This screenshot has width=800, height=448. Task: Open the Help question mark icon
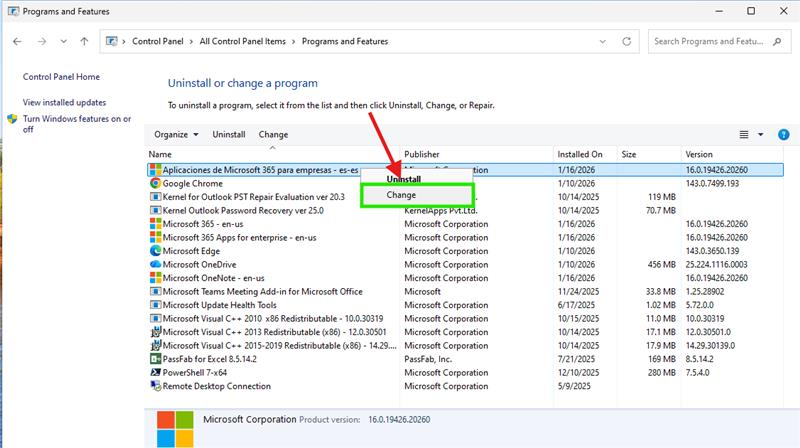coord(784,135)
